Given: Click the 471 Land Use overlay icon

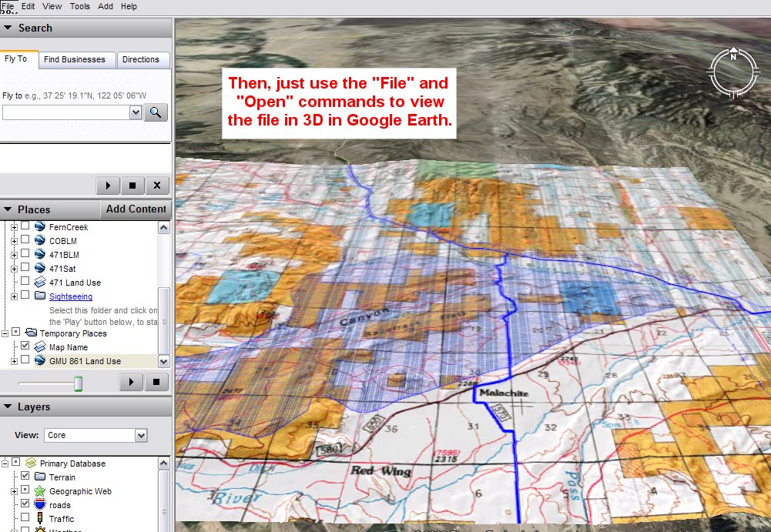Looking at the screenshot, I should point(40,283).
